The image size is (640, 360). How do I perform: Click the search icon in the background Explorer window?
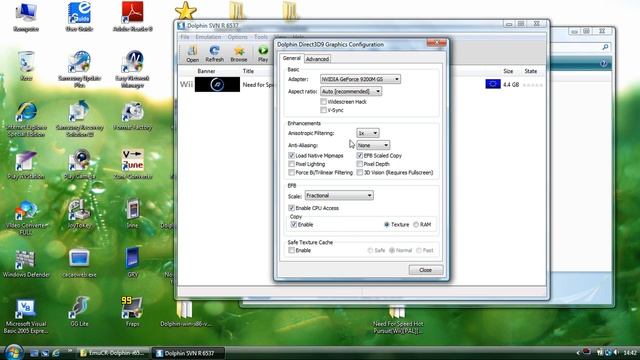click(605, 47)
